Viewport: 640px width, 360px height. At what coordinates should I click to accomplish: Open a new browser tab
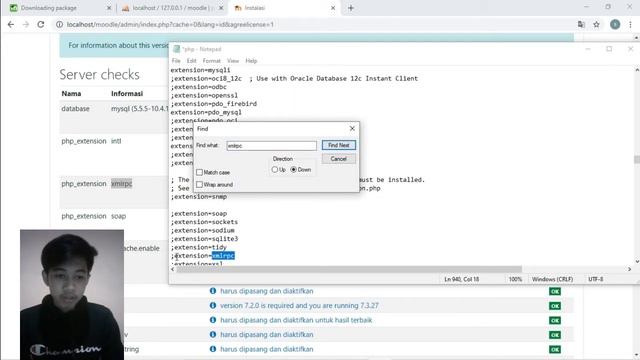point(351,8)
